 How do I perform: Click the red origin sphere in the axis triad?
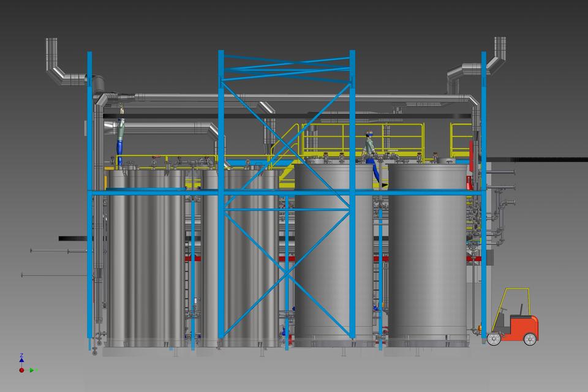(x=21, y=370)
